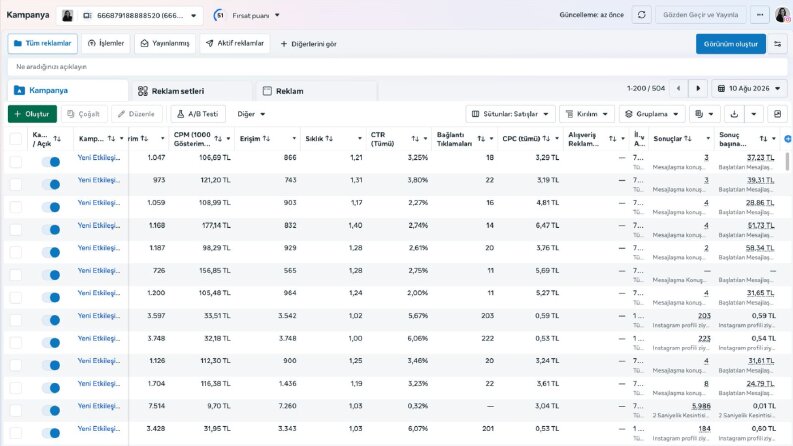Sort by the Kampanya name column arrows
The height and width of the screenshot is (446, 793).
click(111, 139)
